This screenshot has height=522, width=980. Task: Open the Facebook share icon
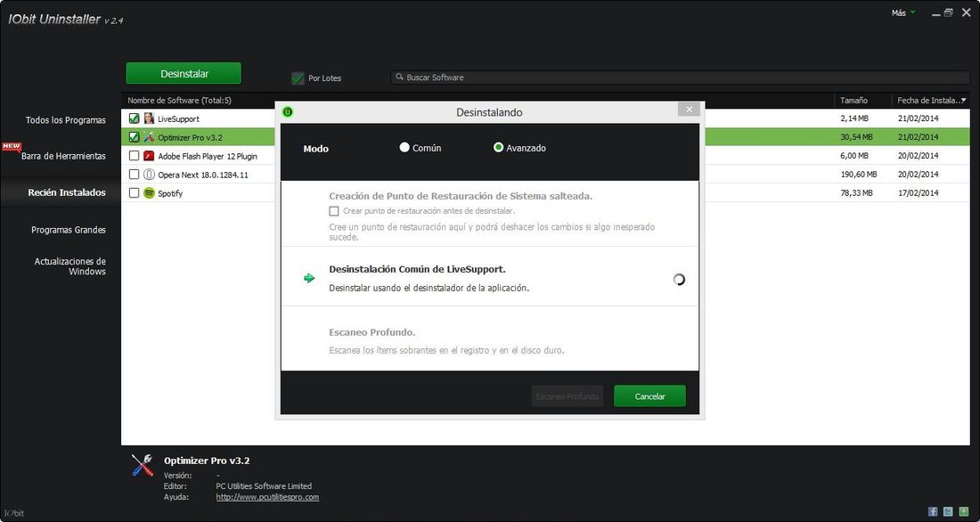pyautogui.click(x=933, y=511)
